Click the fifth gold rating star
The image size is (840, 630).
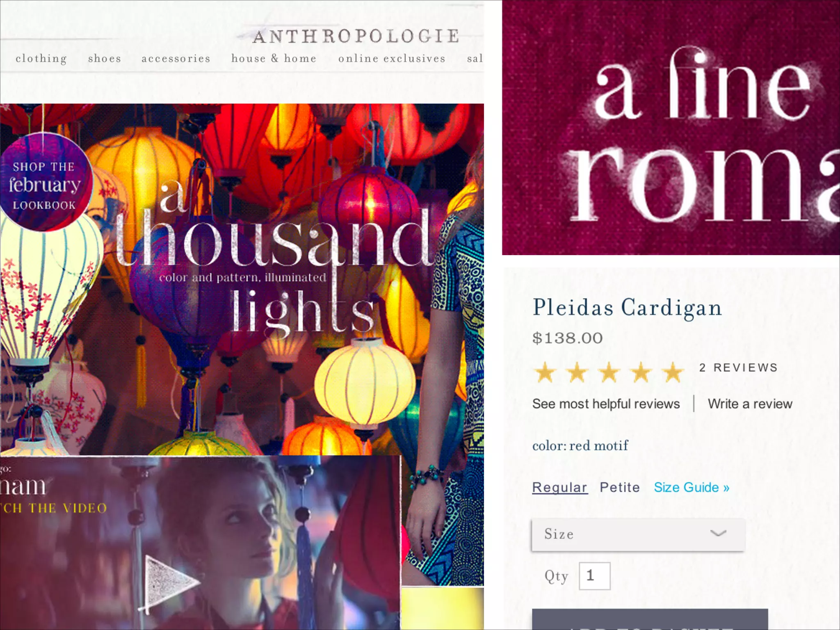pos(673,372)
